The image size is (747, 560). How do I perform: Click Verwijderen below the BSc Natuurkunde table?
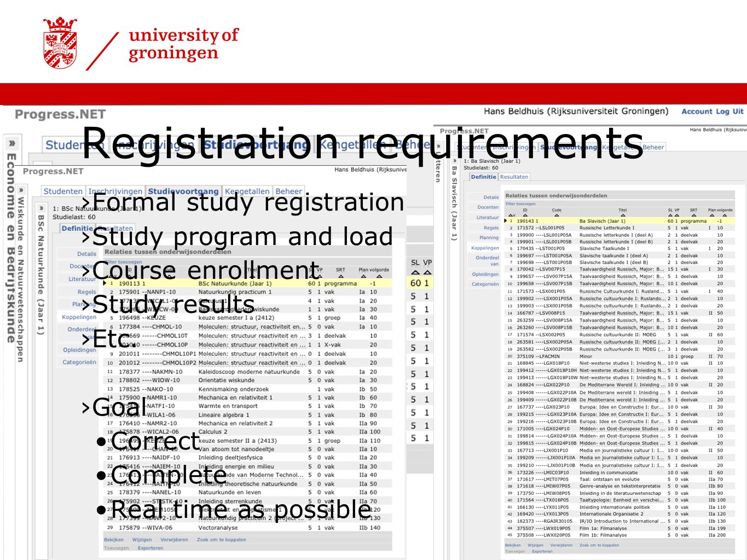(x=174, y=540)
